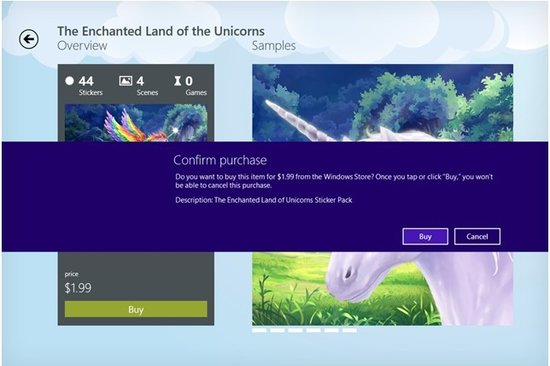Click the '44' stickers count

pyautogui.click(x=86, y=81)
